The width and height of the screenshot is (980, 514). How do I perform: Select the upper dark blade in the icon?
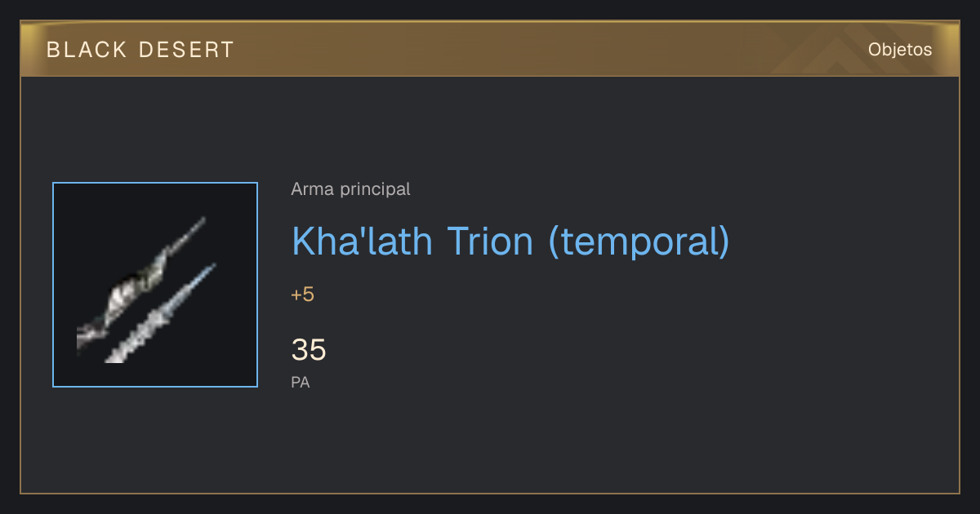click(x=141, y=286)
